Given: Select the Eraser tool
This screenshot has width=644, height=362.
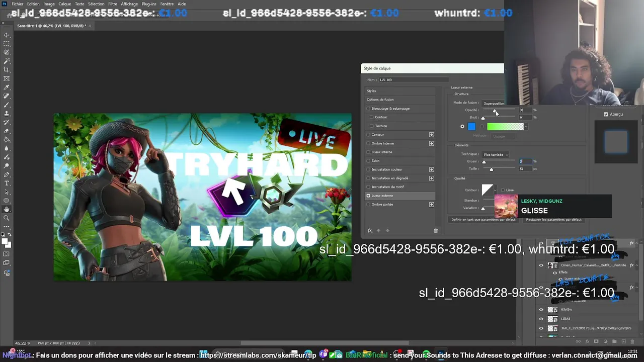Looking at the screenshot, I should [x=7, y=131].
